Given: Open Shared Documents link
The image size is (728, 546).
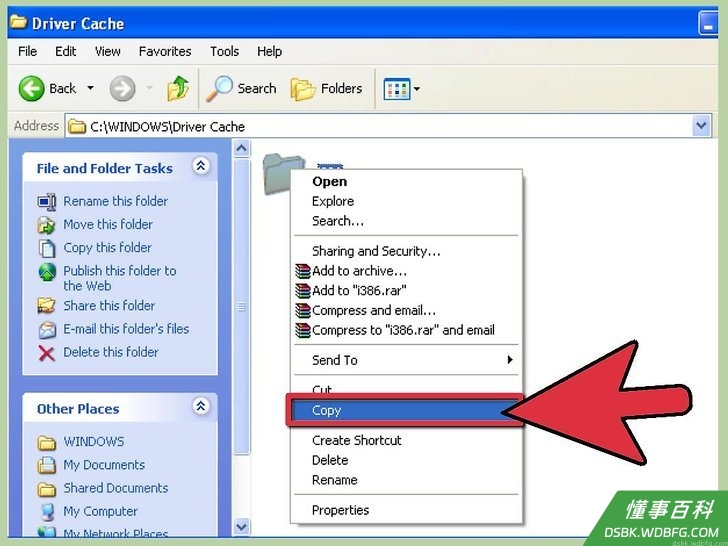Looking at the screenshot, I should point(116,488).
